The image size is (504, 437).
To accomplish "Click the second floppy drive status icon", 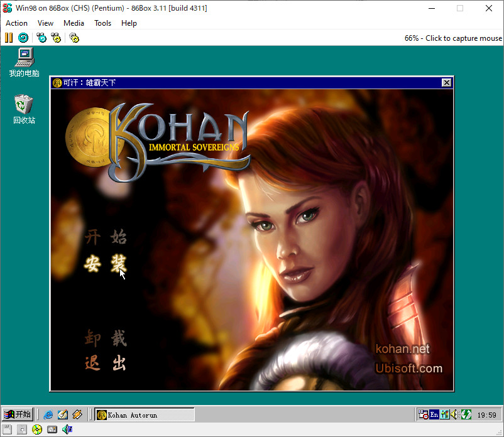I will (x=22, y=429).
